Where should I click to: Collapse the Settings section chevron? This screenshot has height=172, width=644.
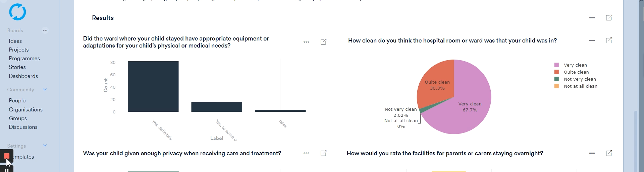click(x=45, y=146)
